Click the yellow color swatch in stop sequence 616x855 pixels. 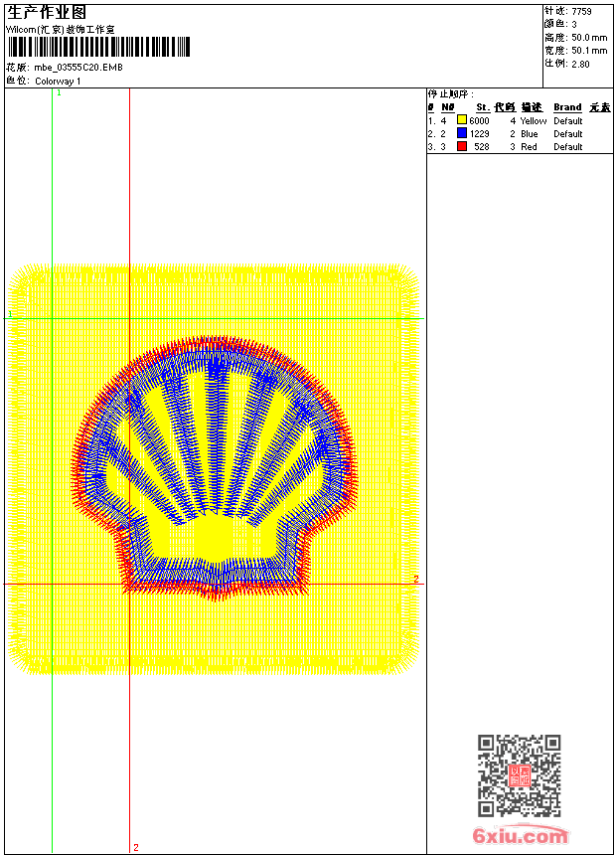pos(462,120)
